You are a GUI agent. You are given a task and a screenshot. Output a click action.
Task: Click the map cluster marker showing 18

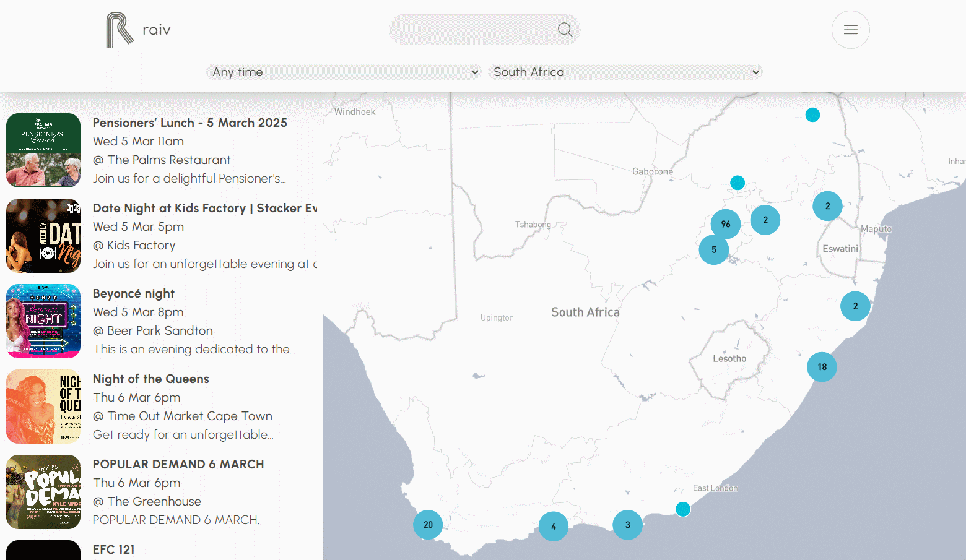[822, 367]
